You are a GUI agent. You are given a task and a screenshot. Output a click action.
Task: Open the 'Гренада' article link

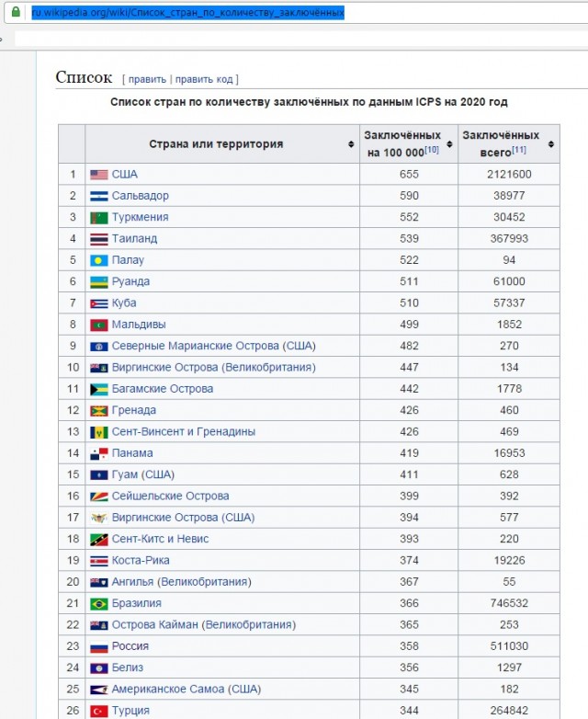(134, 410)
